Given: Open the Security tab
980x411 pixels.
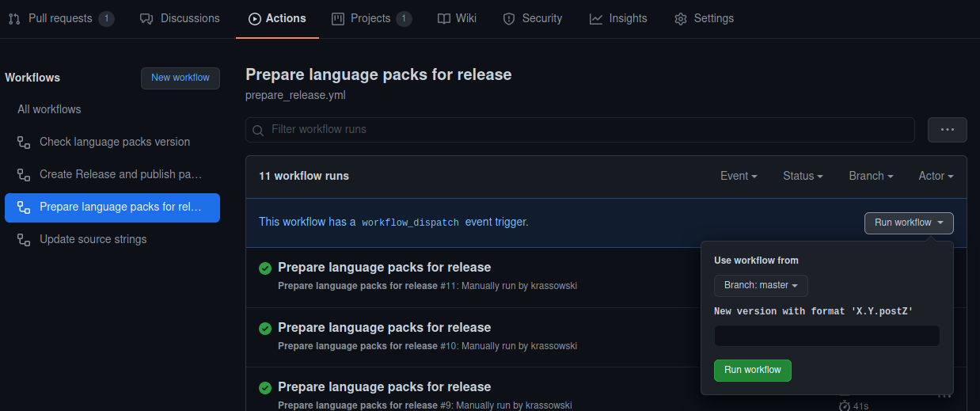Looking at the screenshot, I should [532, 18].
